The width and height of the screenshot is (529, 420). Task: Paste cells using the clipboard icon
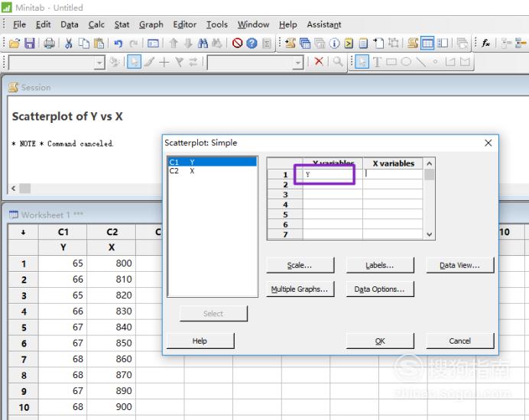point(99,44)
